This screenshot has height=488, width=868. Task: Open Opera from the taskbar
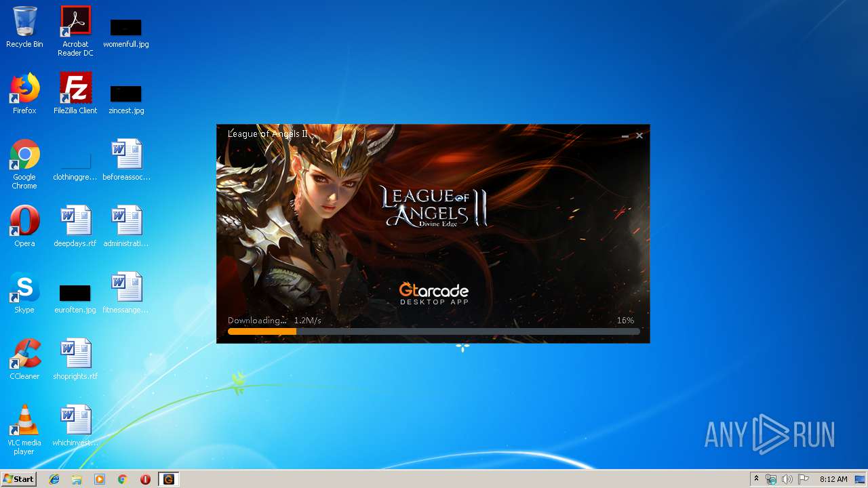click(x=145, y=479)
